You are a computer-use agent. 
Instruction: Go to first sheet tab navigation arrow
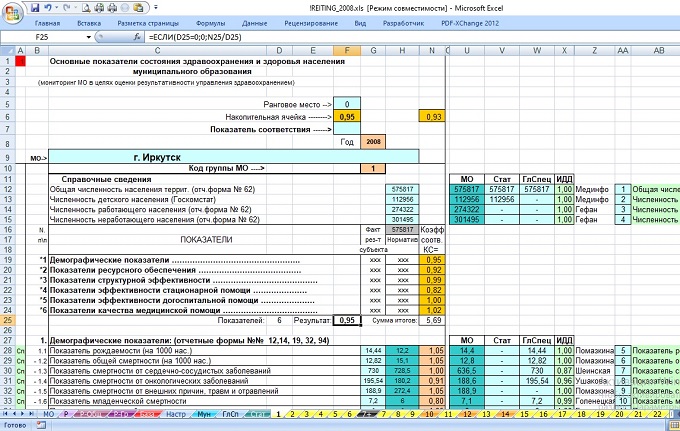pyautogui.click(x=5, y=414)
